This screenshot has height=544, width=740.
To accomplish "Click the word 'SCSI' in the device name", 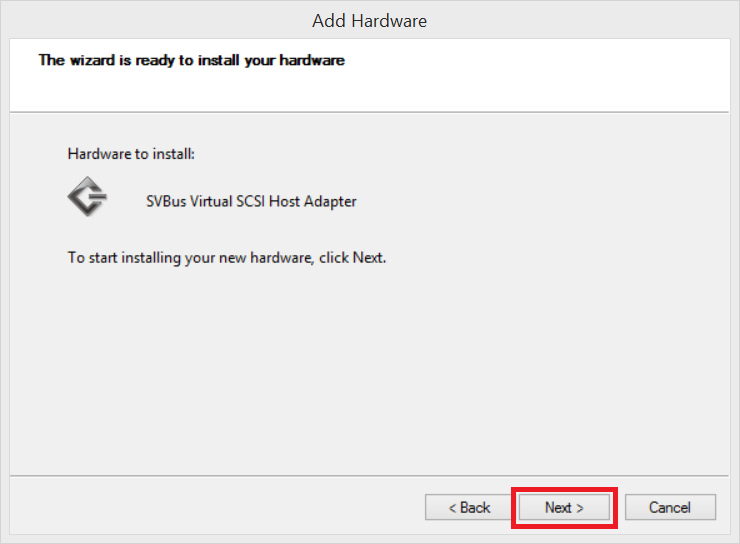I will point(250,201).
